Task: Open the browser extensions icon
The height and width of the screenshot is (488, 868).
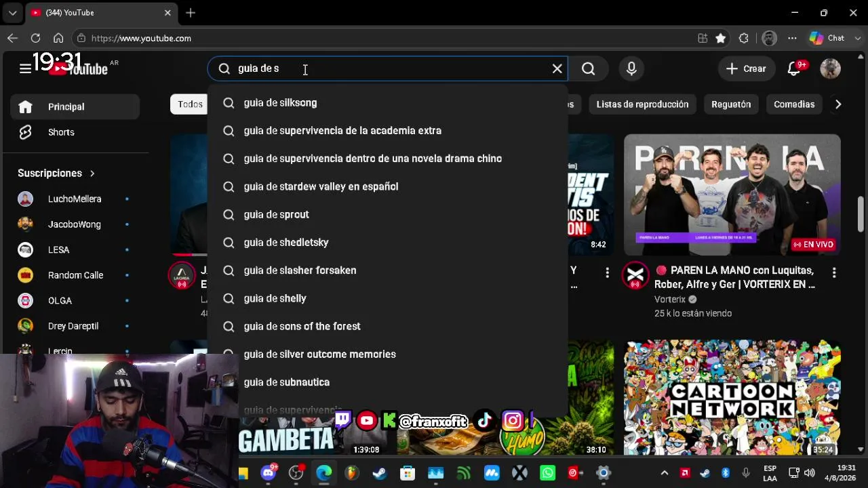Action: 744,39
